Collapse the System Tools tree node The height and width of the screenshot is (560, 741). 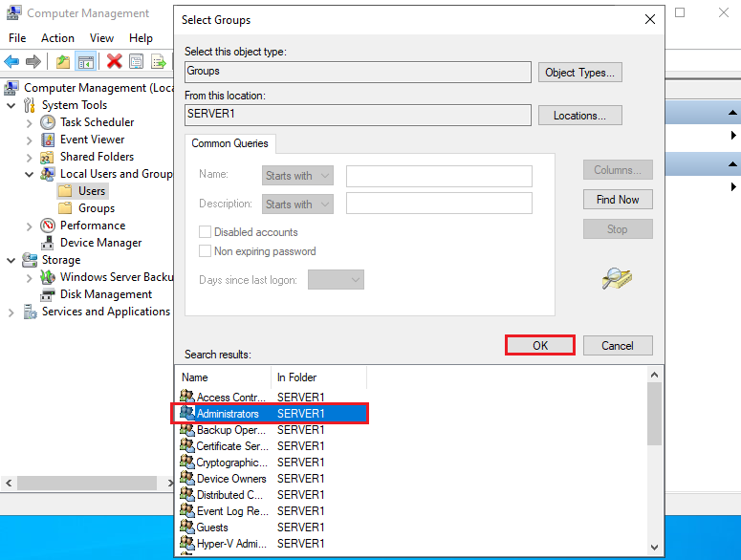(11, 105)
